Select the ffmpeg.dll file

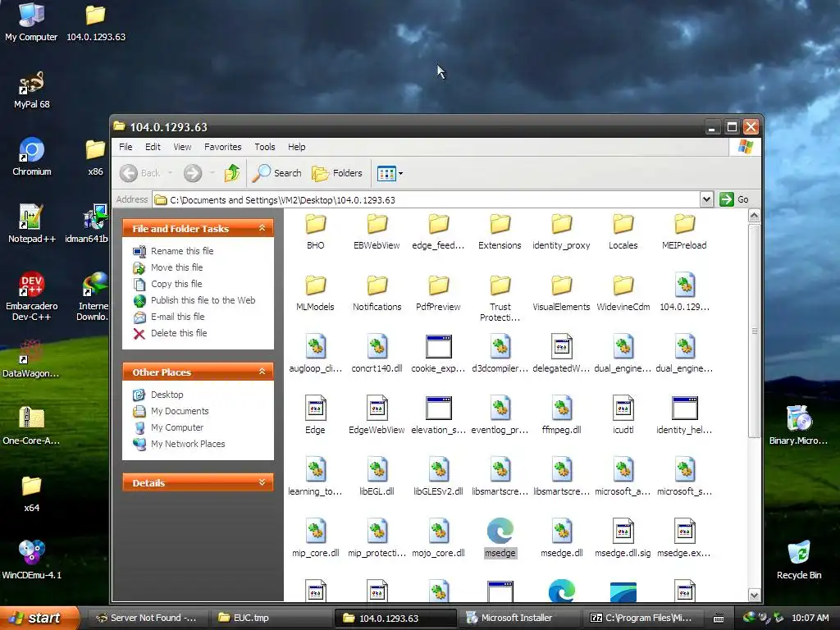pos(561,416)
